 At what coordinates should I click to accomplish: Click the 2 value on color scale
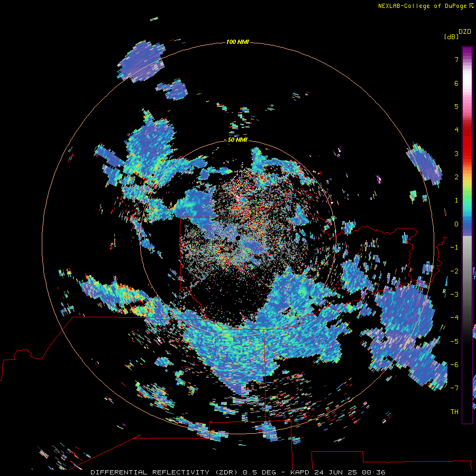pyautogui.click(x=456, y=177)
